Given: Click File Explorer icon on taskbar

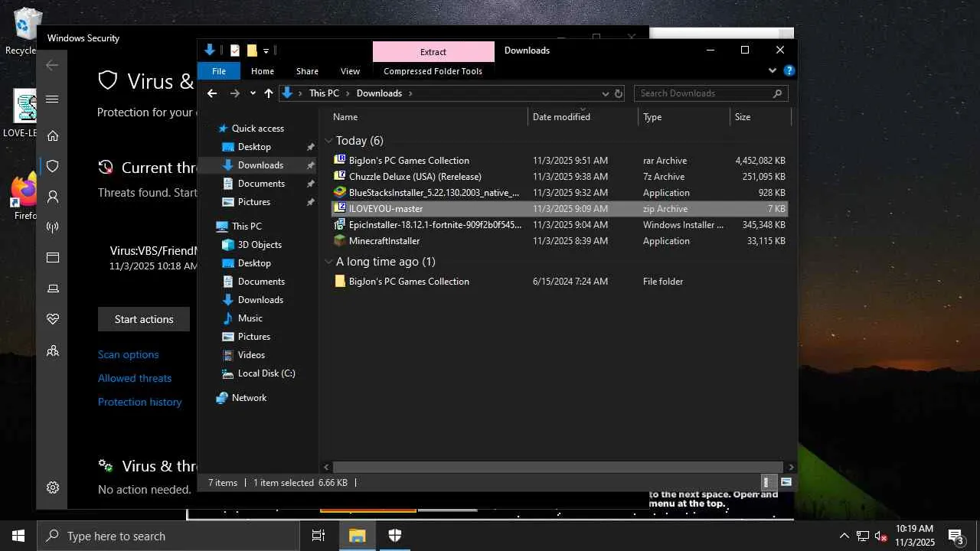Looking at the screenshot, I should click(358, 536).
